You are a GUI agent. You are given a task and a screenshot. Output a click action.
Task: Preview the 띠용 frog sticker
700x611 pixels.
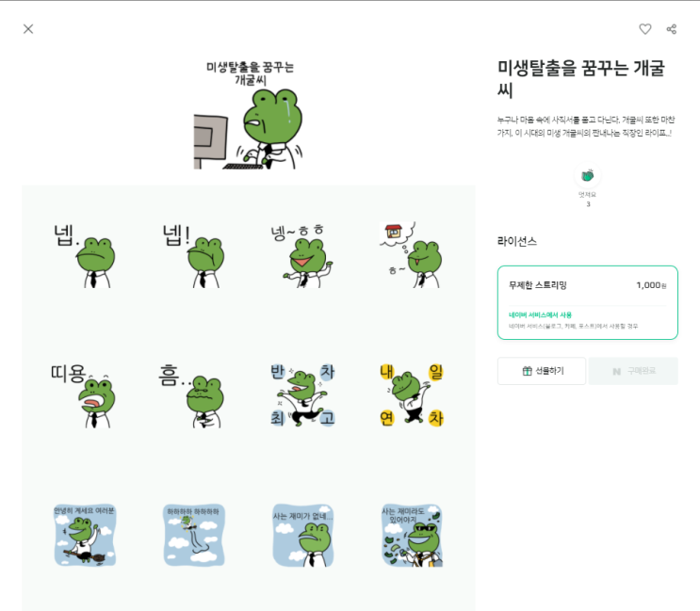[85, 395]
